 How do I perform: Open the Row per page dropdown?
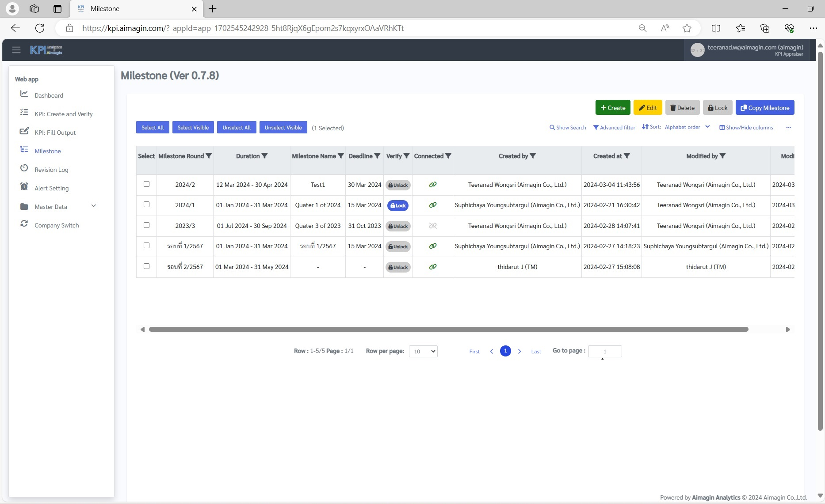point(423,352)
